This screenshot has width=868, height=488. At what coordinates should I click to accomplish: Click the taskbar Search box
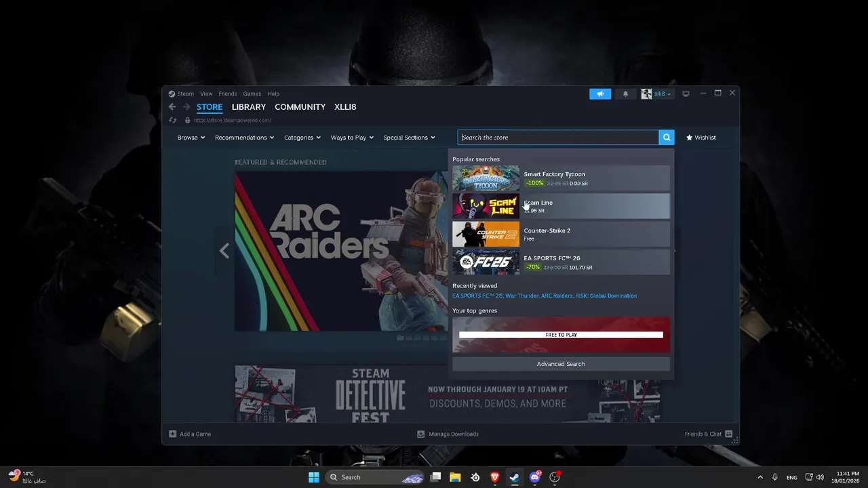(x=374, y=477)
